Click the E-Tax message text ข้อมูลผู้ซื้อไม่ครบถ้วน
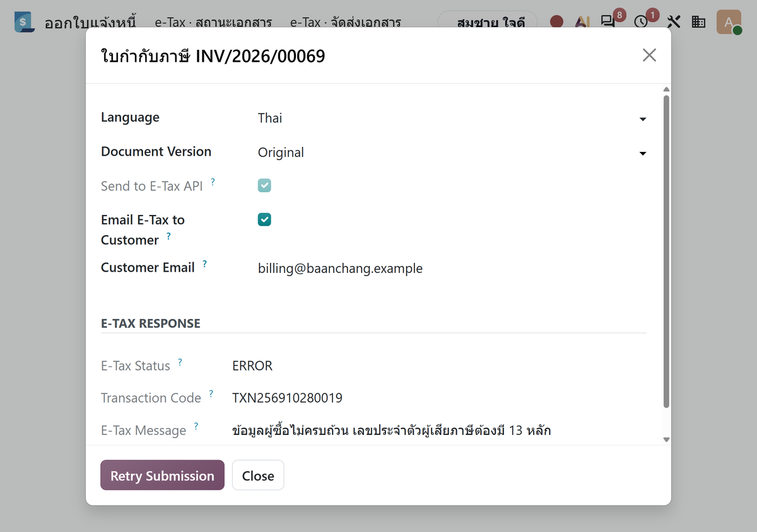The width and height of the screenshot is (757, 532). (290, 431)
